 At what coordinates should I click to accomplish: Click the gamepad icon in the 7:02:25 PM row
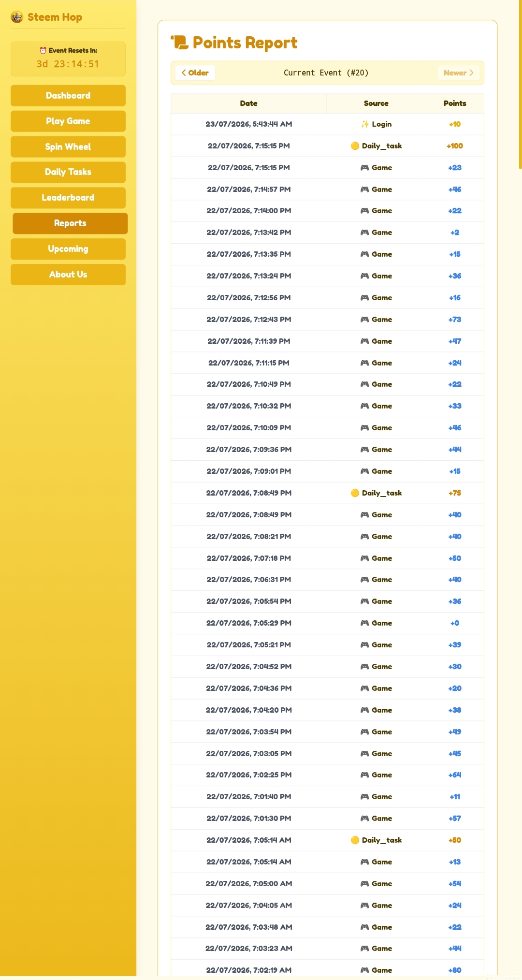coord(365,775)
